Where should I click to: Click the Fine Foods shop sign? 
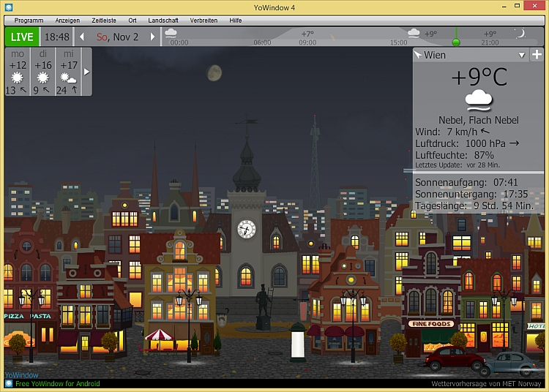[x=431, y=324]
